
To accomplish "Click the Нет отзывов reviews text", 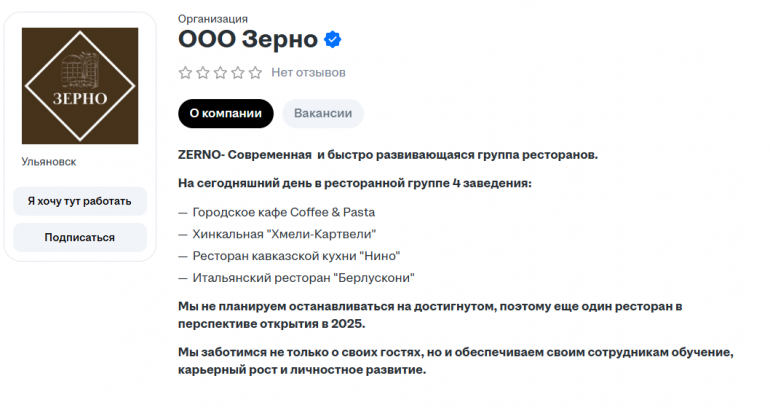I will coord(308,73).
